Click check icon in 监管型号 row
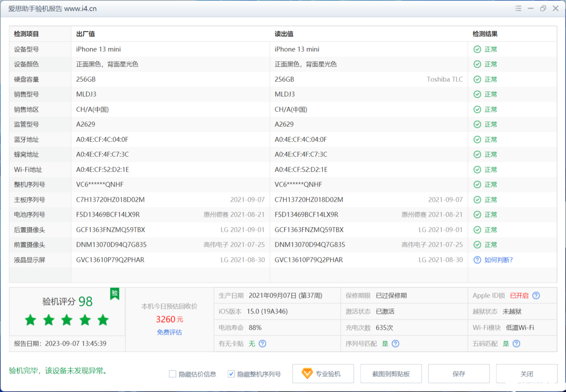 [477, 124]
